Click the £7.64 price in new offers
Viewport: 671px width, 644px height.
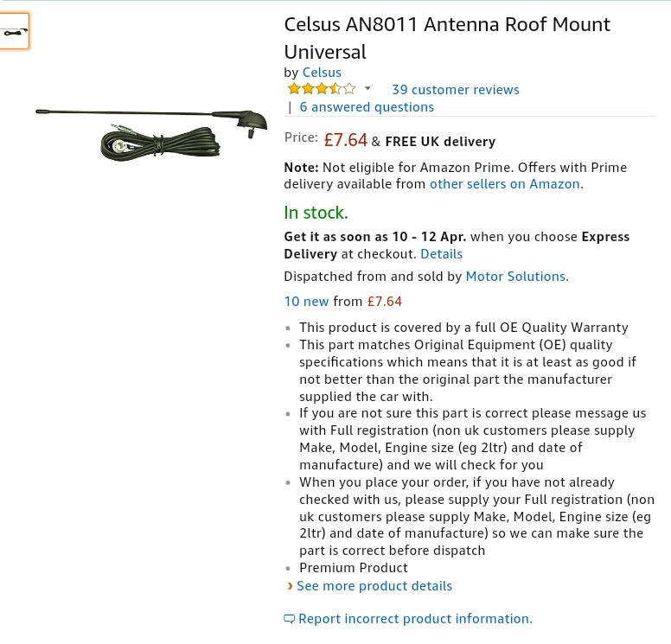coord(384,301)
